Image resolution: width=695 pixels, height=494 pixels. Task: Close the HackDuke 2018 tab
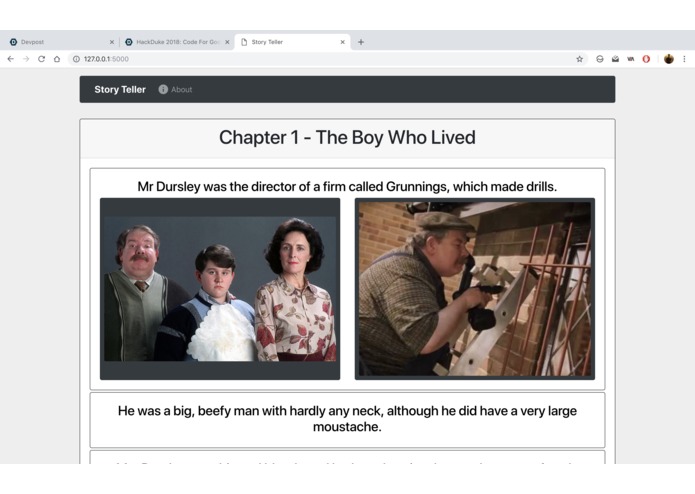pyautogui.click(x=227, y=42)
